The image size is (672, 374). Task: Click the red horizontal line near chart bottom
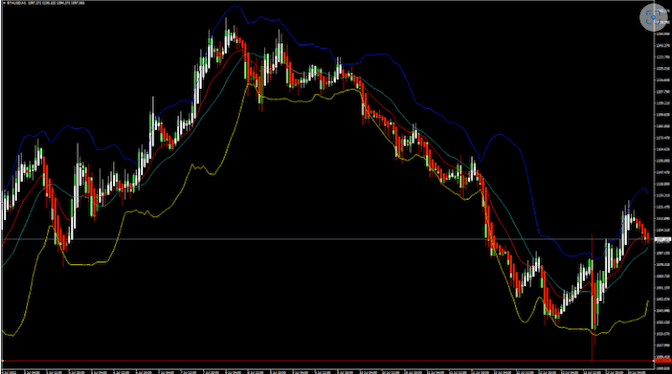coord(327,361)
